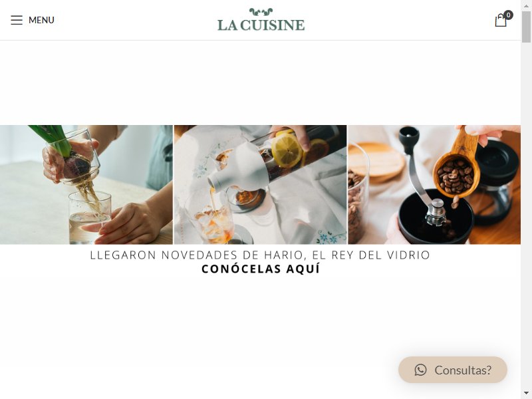Viewport: 532px width, 399px height.
Task: Click the MENU text label
Action: (41, 20)
